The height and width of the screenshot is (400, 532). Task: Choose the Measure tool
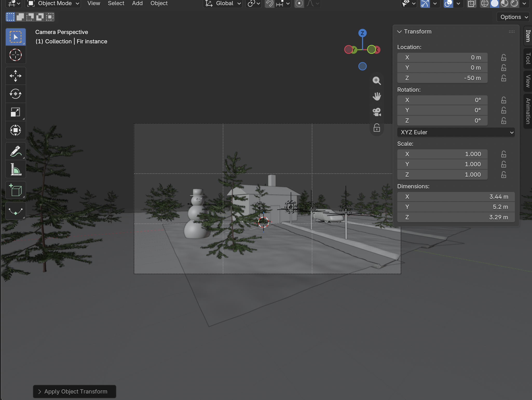pos(16,169)
